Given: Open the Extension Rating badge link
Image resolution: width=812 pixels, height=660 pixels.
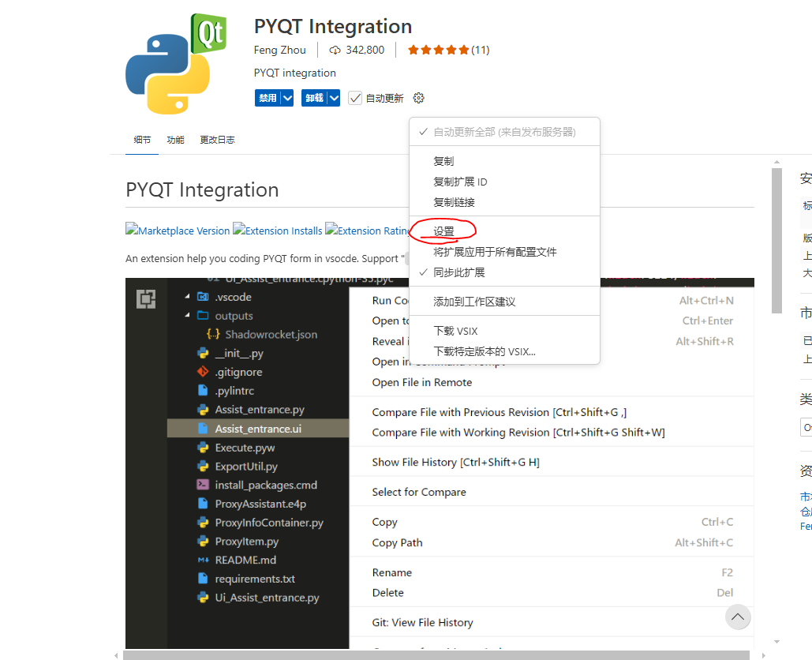Looking at the screenshot, I should (367, 231).
